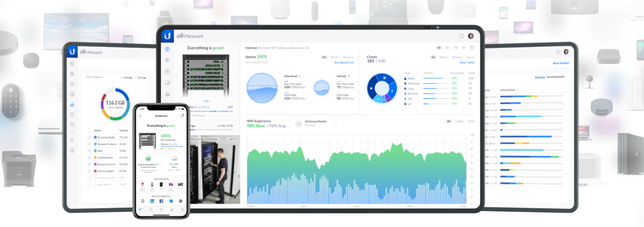This screenshot has height=227, width=644.
Task: Open Ubiquiti logo on center tablet
Action: (167, 35)
